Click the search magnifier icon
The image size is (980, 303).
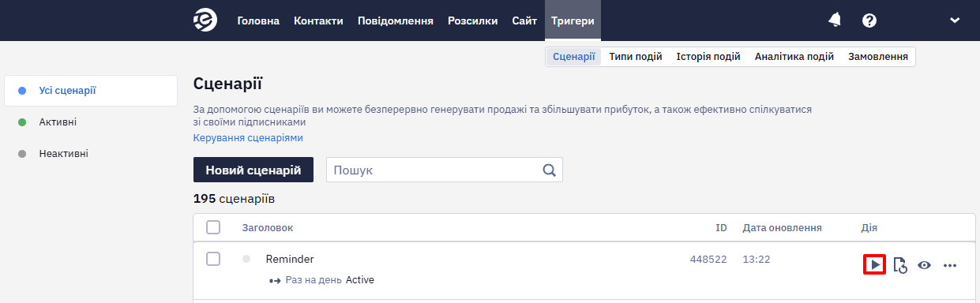[550, 170]
